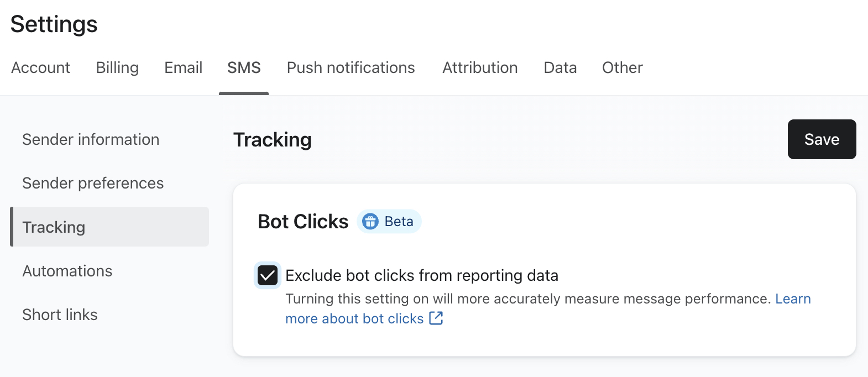Image resolution: width=868 pixels, height=377 pixels.
Task: Select the Email settings tab
Action: (x=182, y=67)
